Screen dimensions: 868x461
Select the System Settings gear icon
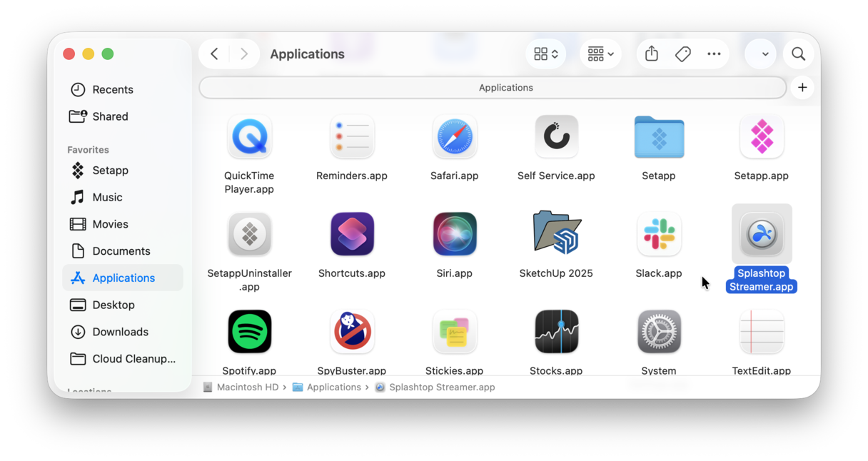pyautogui.click(x=659, y=332)
